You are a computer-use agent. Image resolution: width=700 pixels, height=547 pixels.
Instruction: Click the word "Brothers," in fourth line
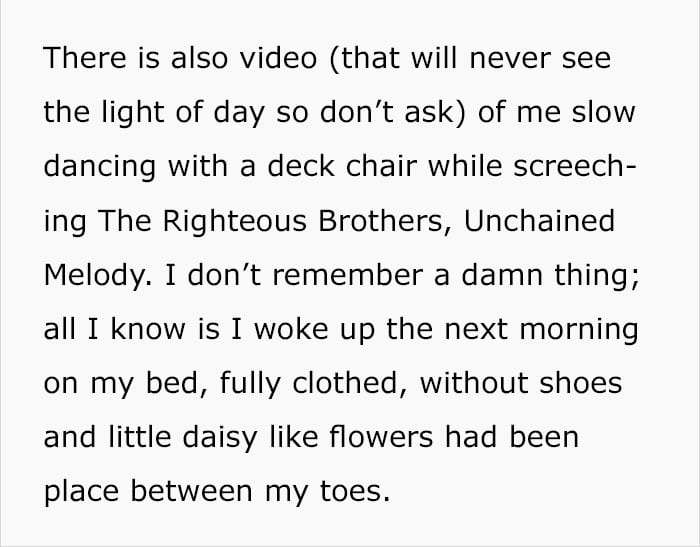385,221
